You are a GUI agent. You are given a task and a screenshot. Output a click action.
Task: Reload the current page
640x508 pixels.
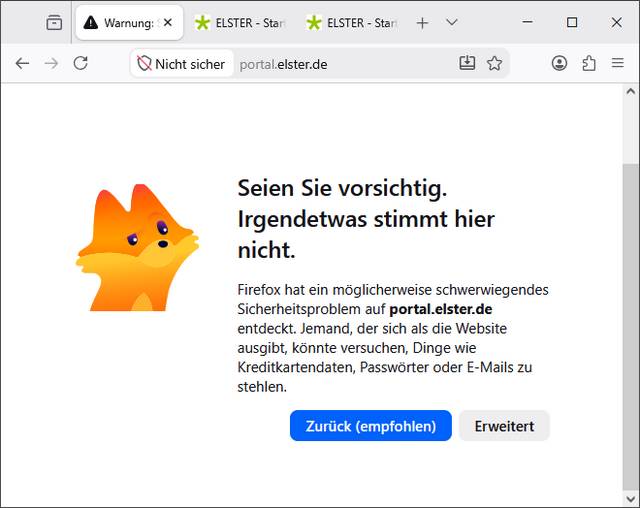(x=80, y=63)
